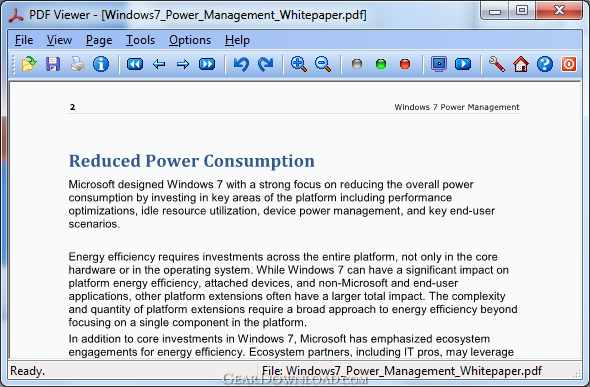The height and width of the screenshot is (387, 590).
Task: Print the document with printer icon
Action: coord(77,64)
